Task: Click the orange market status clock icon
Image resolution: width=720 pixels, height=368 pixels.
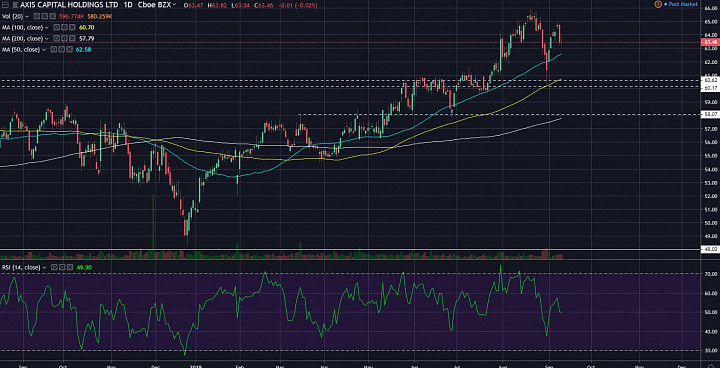Action: pos(658,4)
